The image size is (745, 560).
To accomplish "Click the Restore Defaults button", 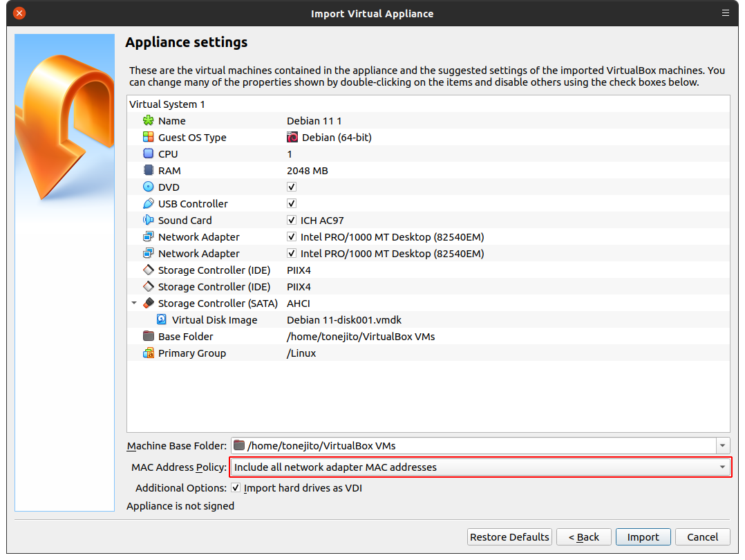I will tap(509, 537).
